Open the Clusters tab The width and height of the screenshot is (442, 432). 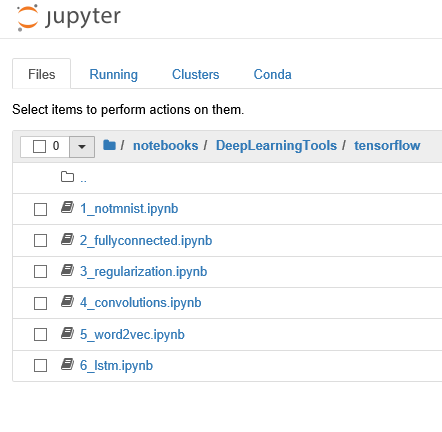point(196,74)
